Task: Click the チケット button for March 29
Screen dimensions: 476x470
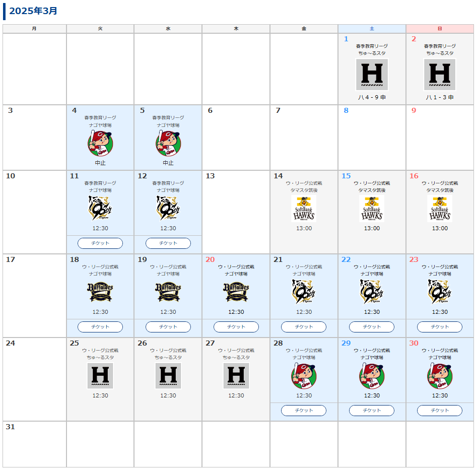Action: (372, 410)
